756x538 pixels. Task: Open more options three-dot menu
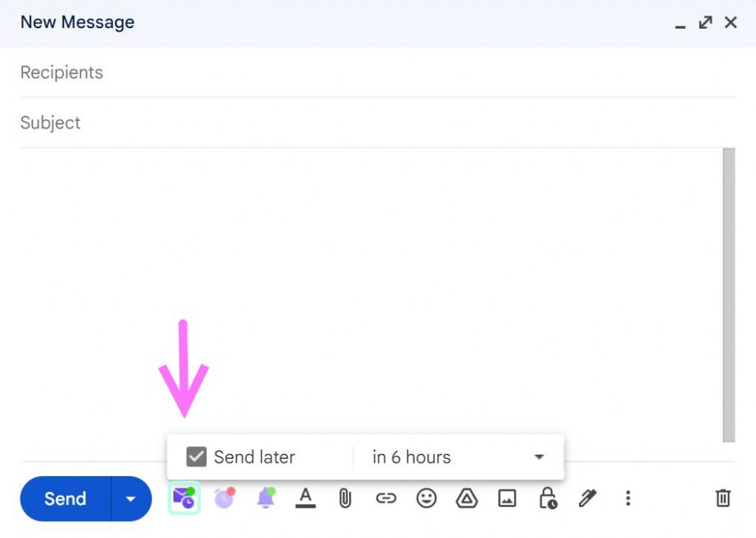click(628, 499)
